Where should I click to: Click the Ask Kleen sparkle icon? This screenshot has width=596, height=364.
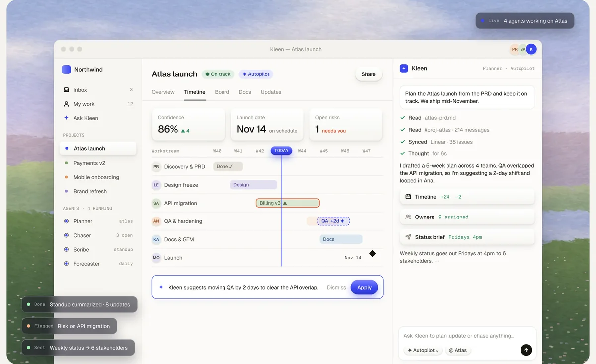click(66, 118)
